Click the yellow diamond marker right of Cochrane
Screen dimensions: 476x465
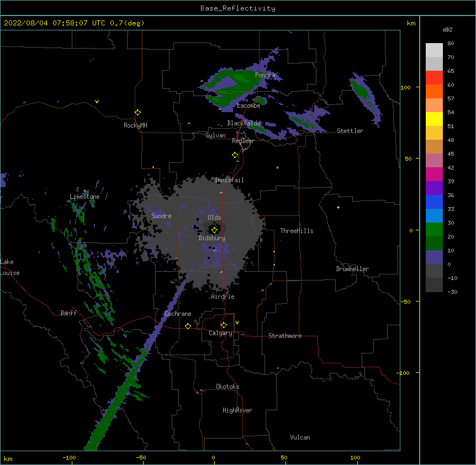click(188, 326)
